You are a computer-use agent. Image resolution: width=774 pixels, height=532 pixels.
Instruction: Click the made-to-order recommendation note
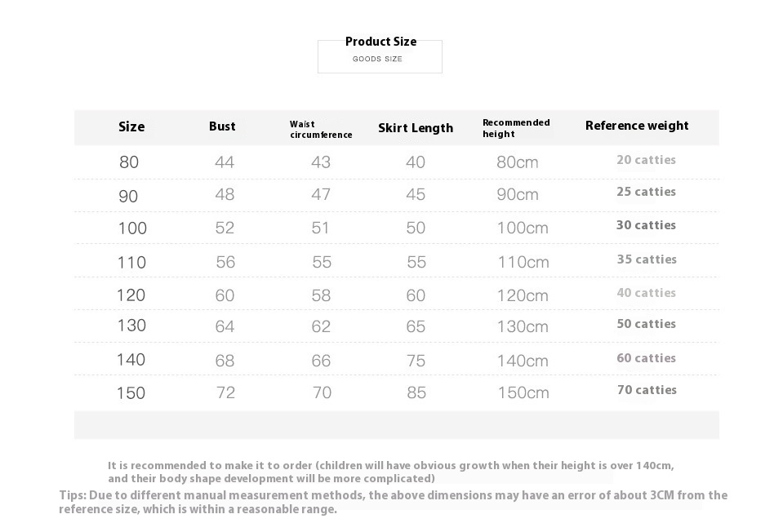390,472
